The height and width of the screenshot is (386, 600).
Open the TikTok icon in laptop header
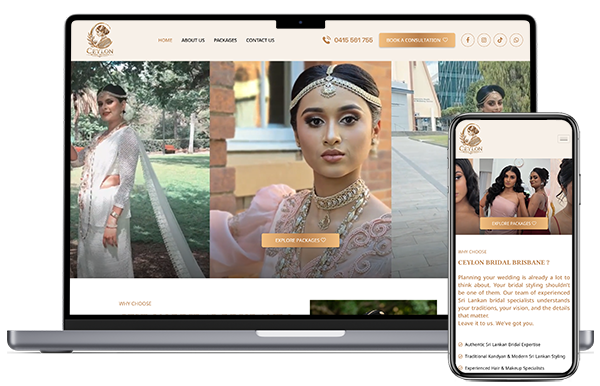coord(500,40)
